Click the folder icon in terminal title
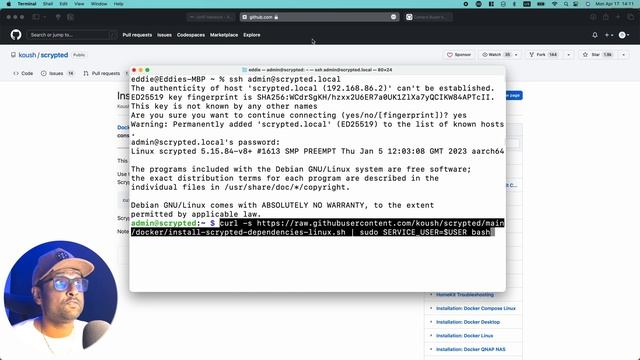The image size is (640, 360). click(x=244, y=70)
